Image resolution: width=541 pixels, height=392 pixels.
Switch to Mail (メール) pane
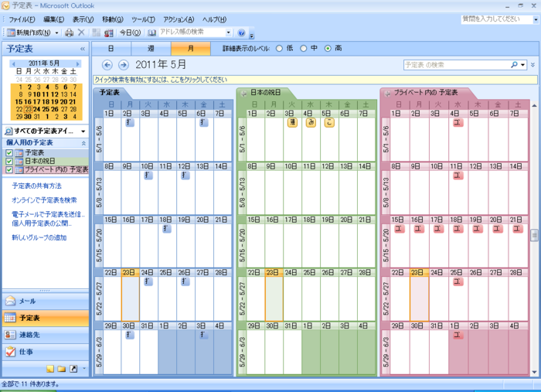click(x=46, y=302)
